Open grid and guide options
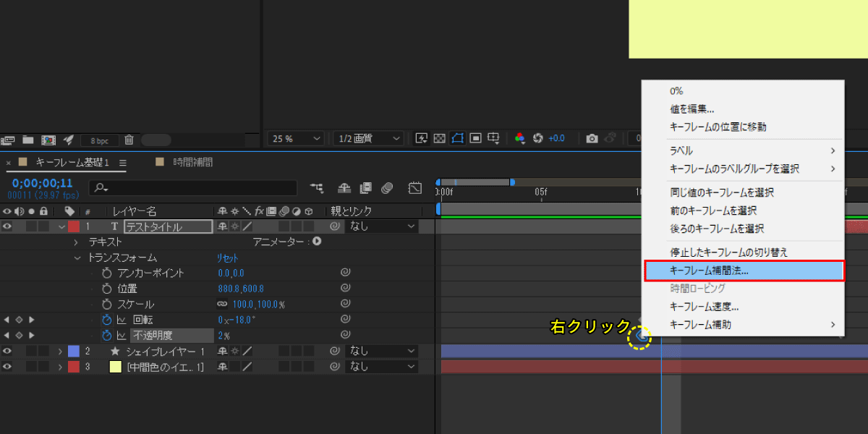 click(x=494, y=138)
